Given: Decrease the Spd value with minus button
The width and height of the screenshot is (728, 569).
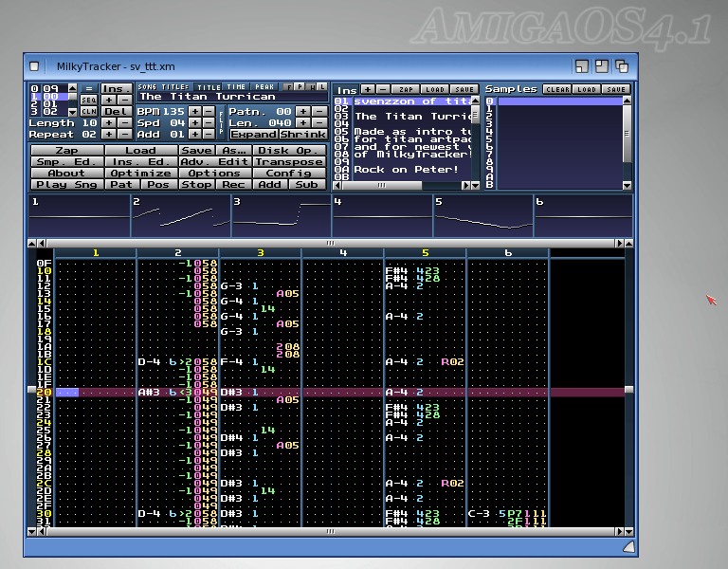Looking at the screenshot, I should [208, 123].
